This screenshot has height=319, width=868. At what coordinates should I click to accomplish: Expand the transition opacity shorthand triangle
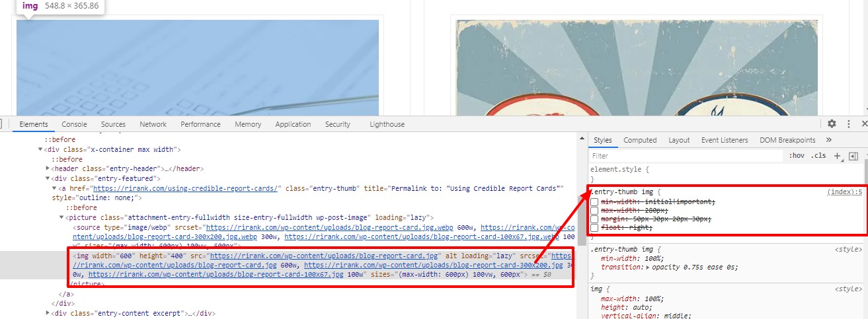click(x=649, y=267)
